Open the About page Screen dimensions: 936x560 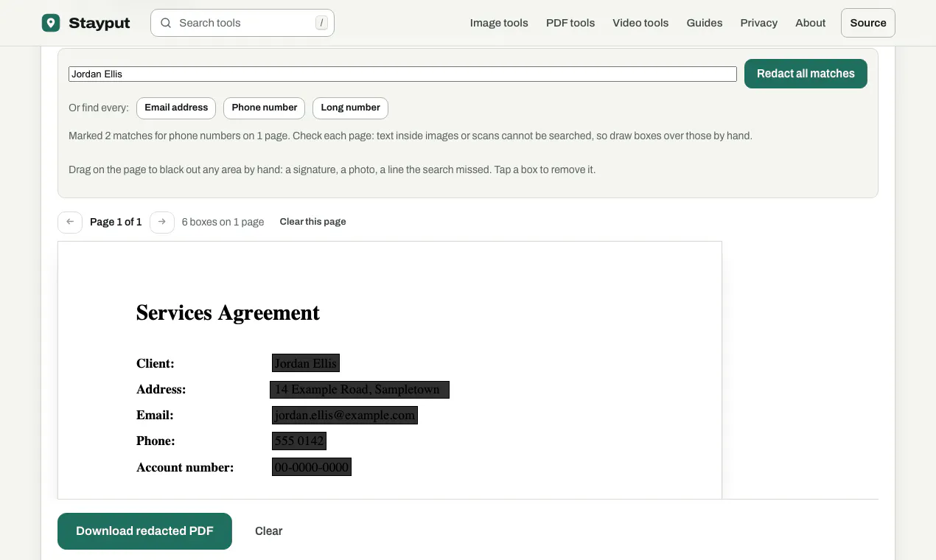coord(811,23)
